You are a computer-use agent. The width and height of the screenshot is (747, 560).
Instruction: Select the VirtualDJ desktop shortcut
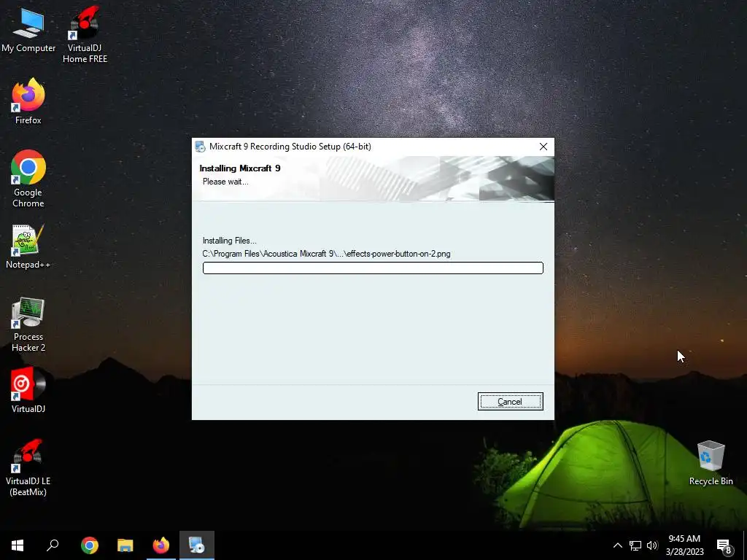tap(28, 390)
